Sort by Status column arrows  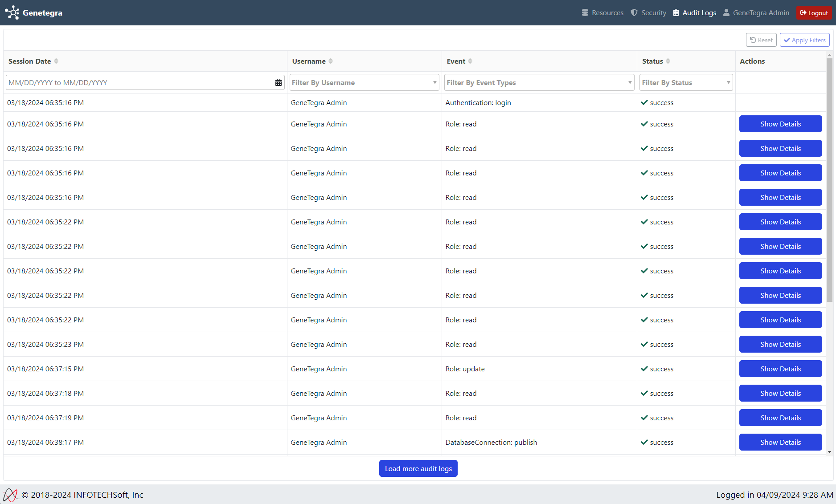[x=668, y=61]
